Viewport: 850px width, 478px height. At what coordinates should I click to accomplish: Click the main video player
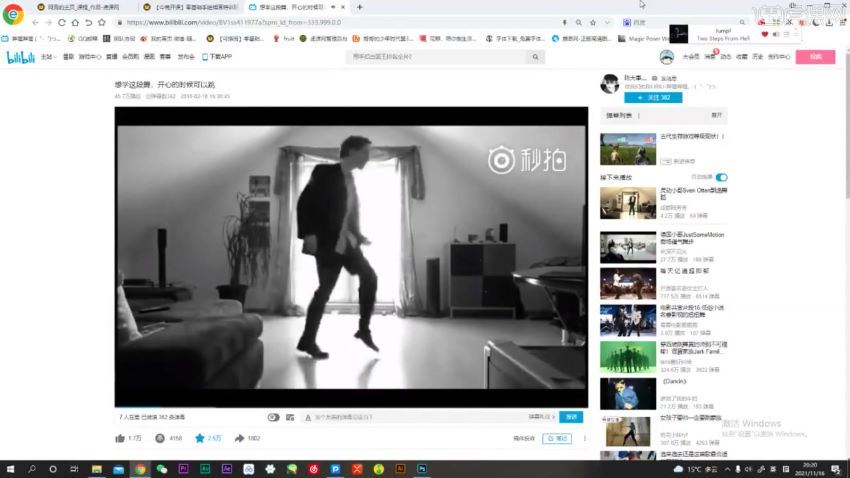[351, 257]
